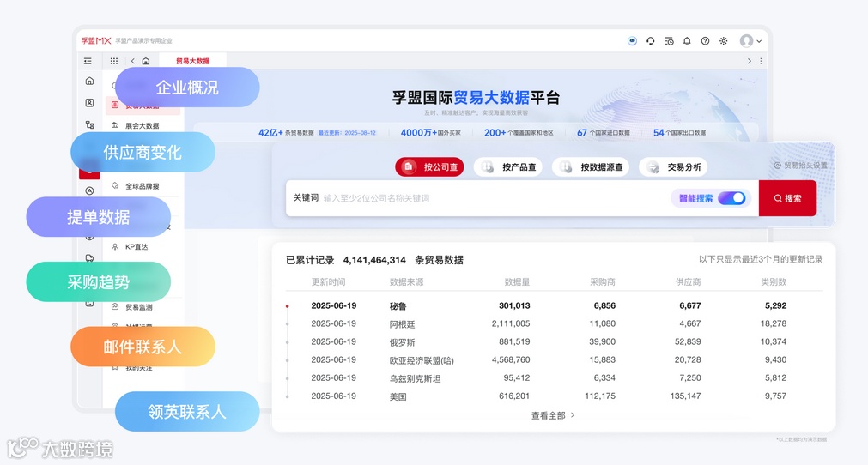Click the 供应商 column header

[x=688, y=282]
